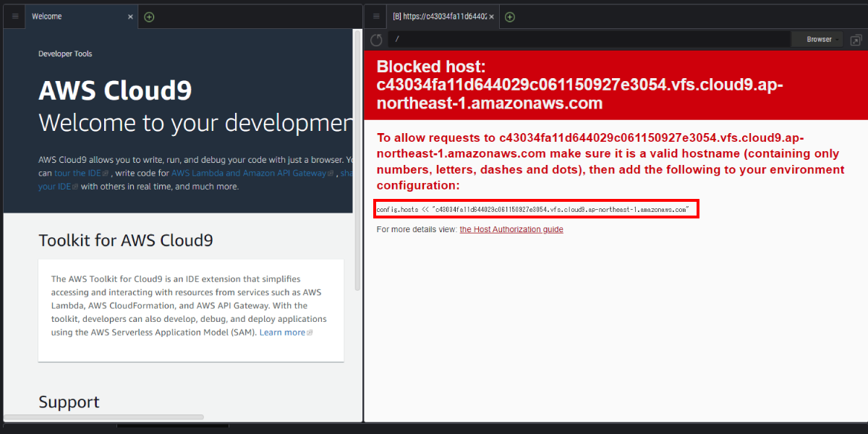Click the Developer Tools label

65,54
